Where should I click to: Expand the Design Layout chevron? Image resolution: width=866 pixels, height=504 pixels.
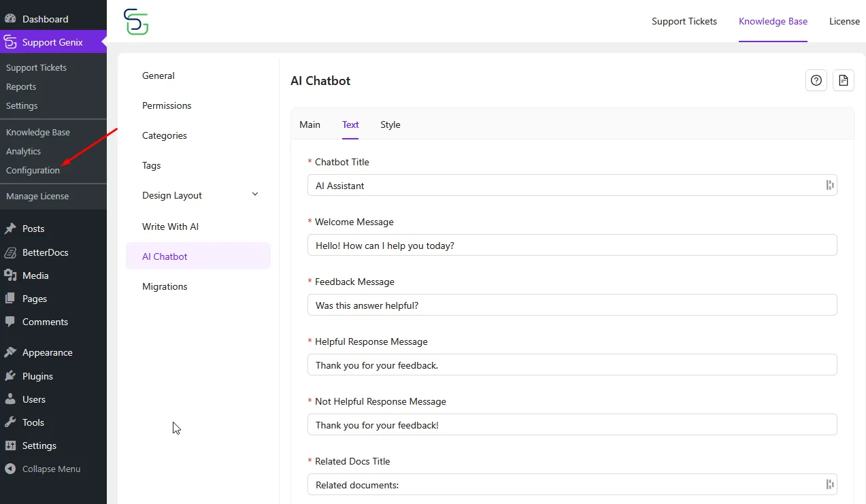(255, 195)
